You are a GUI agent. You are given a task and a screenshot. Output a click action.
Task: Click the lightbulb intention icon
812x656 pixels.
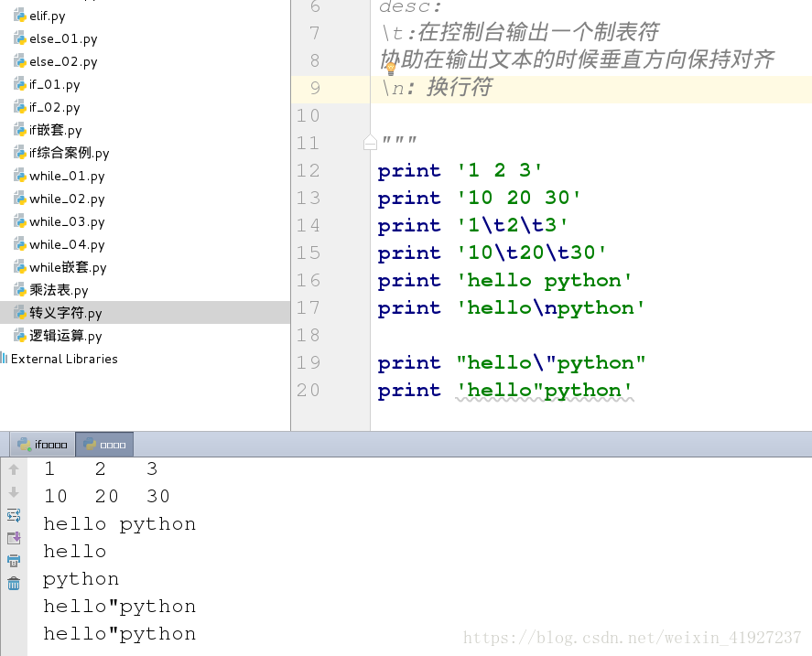tap(391, 68)
